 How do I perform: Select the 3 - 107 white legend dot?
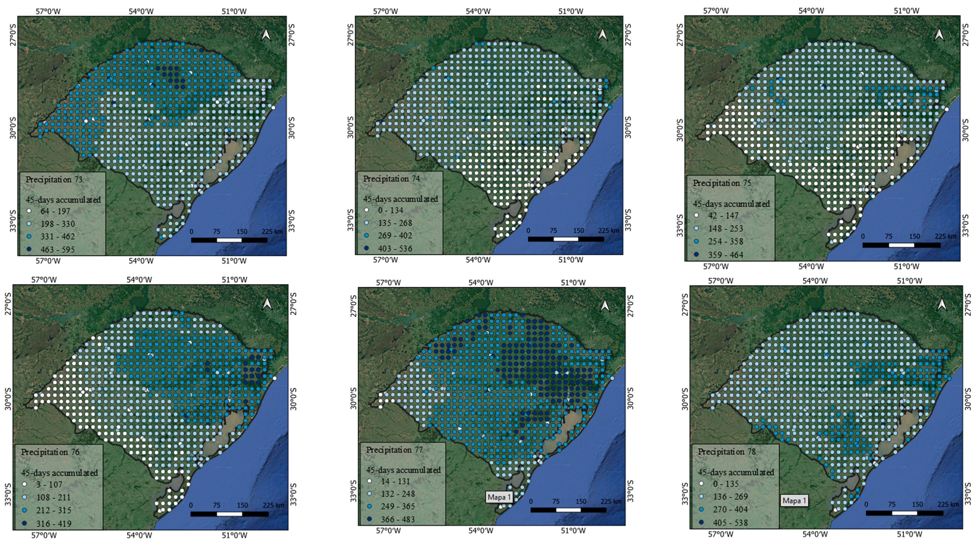24,485
